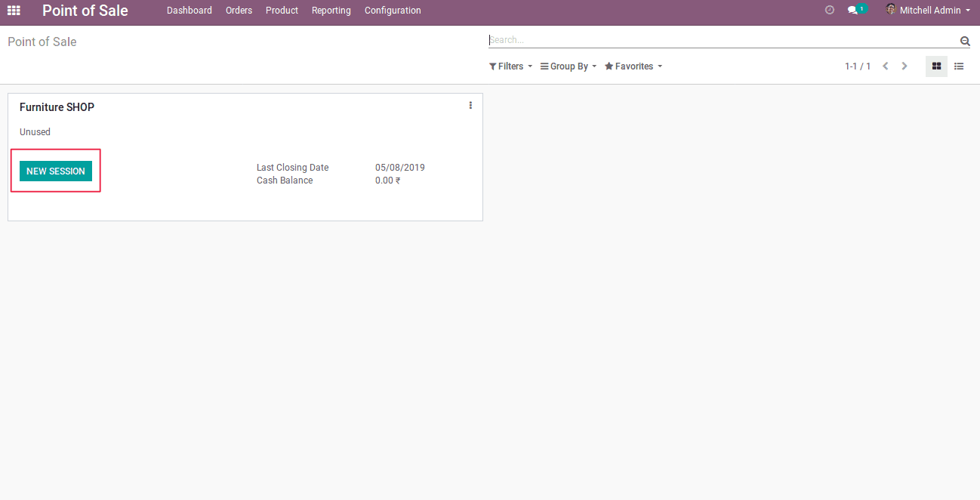This screenshot has height=500, width=980.
Task: Expand the Group By dropdown
Action: coord(569,66)
